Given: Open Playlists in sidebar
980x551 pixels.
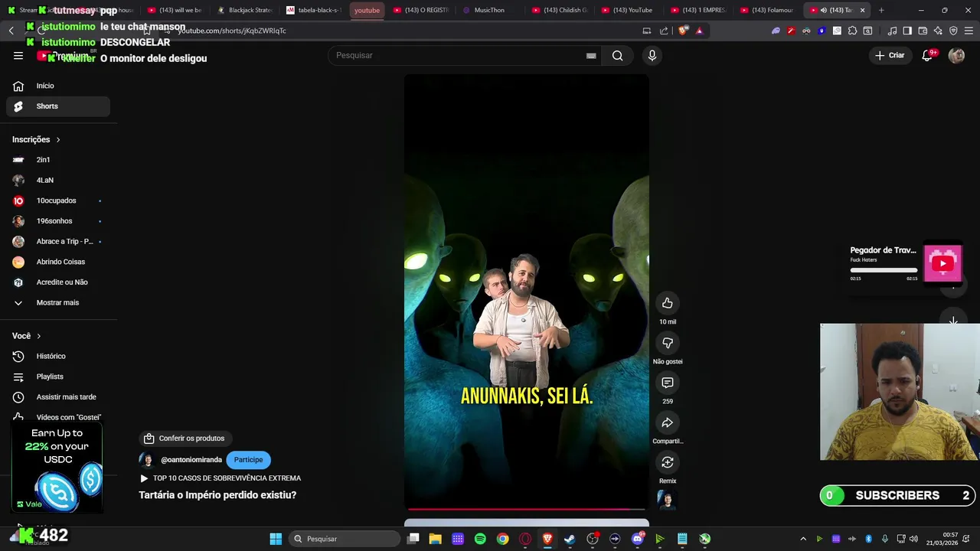Looking at the screenshot, I should (x=58, y=377).
